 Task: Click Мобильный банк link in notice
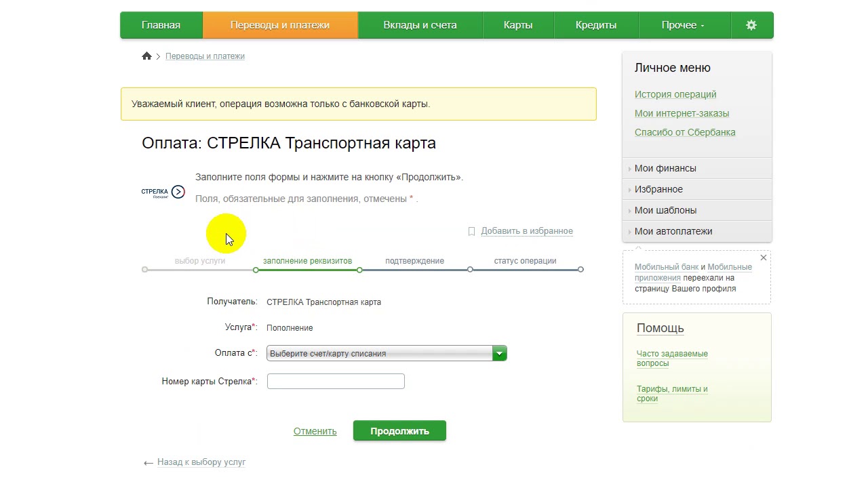[667, 267]
